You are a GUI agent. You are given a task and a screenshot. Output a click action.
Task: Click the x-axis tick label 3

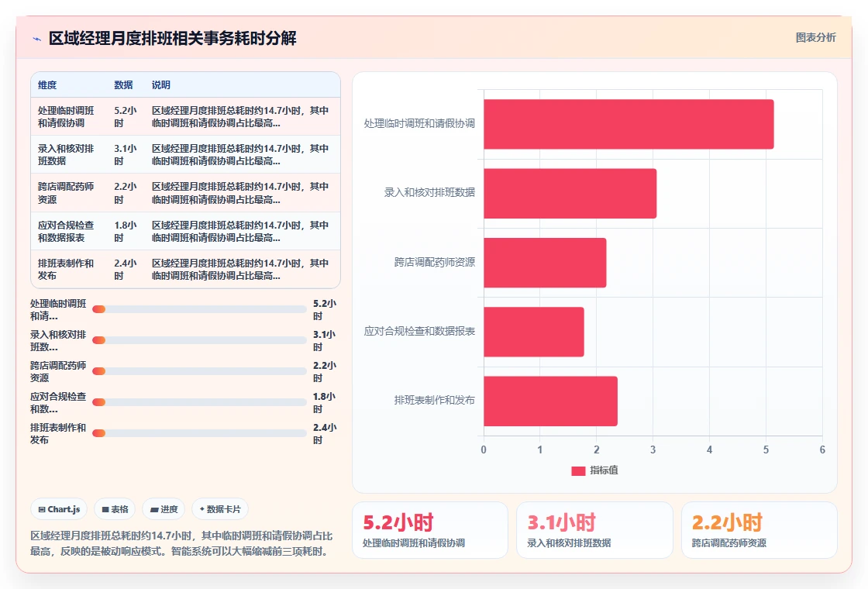coord(653,449)
